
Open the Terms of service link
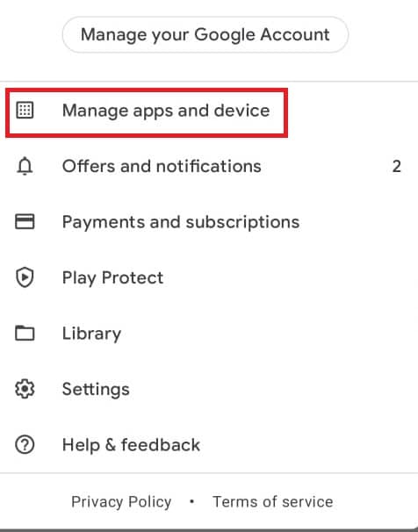point(273,501)
